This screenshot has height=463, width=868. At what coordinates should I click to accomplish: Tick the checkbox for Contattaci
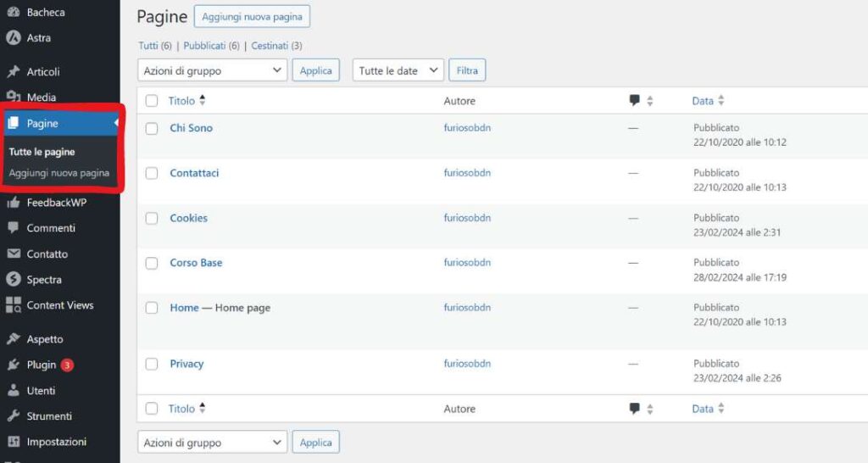(152, 173)
